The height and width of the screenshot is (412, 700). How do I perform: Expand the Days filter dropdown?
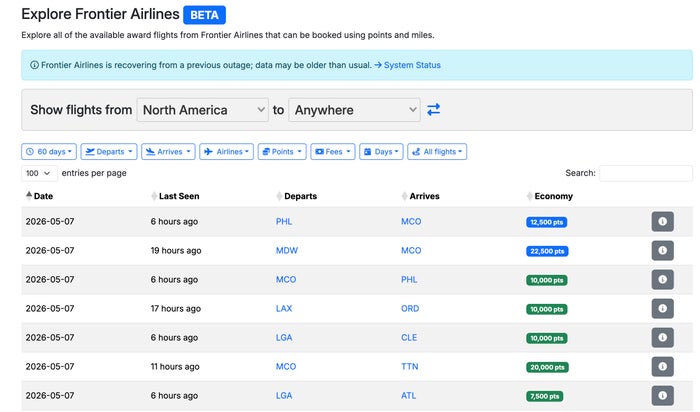click(x=381, y=152)
